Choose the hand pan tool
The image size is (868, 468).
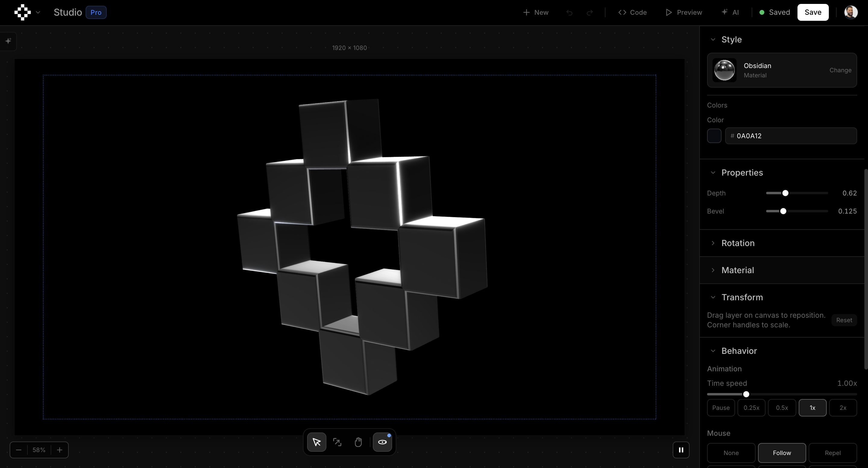click(x=358, y=442)
